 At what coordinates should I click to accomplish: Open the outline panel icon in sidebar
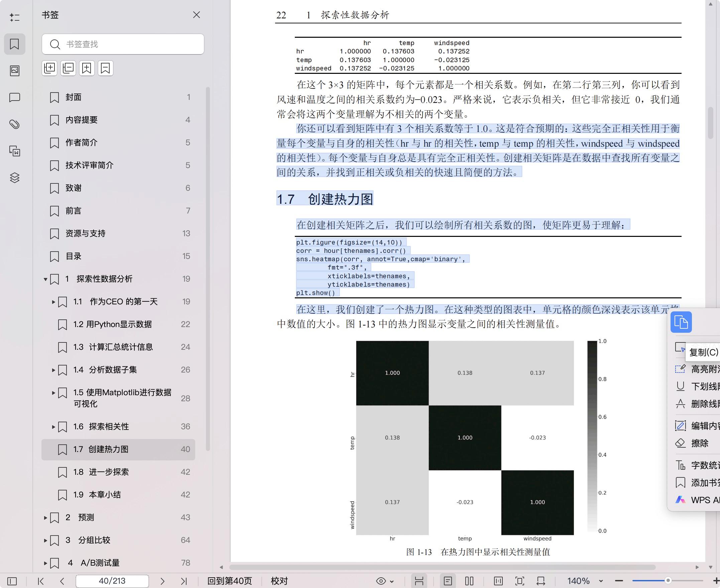[x=15, y=17]
